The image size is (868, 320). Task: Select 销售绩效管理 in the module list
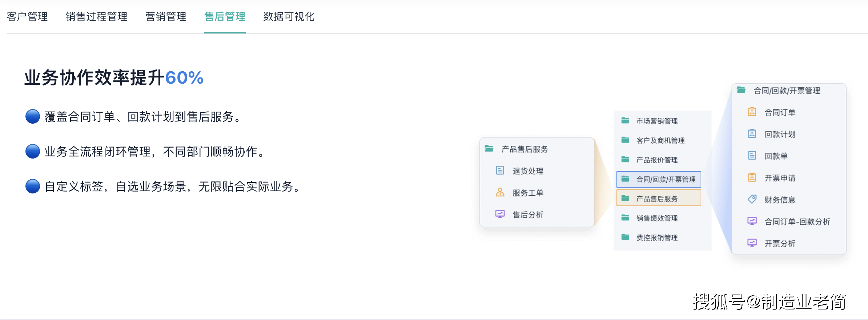[657, 218]
